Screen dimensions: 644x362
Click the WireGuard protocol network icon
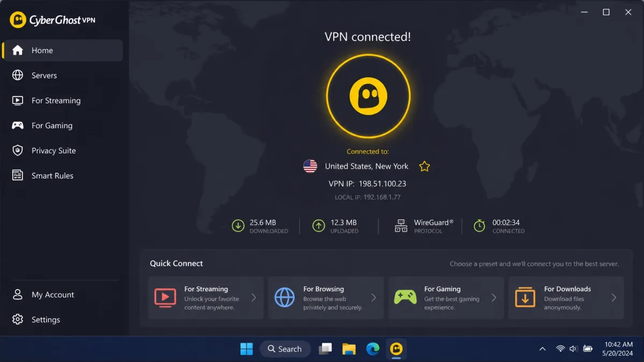(401, 226)
